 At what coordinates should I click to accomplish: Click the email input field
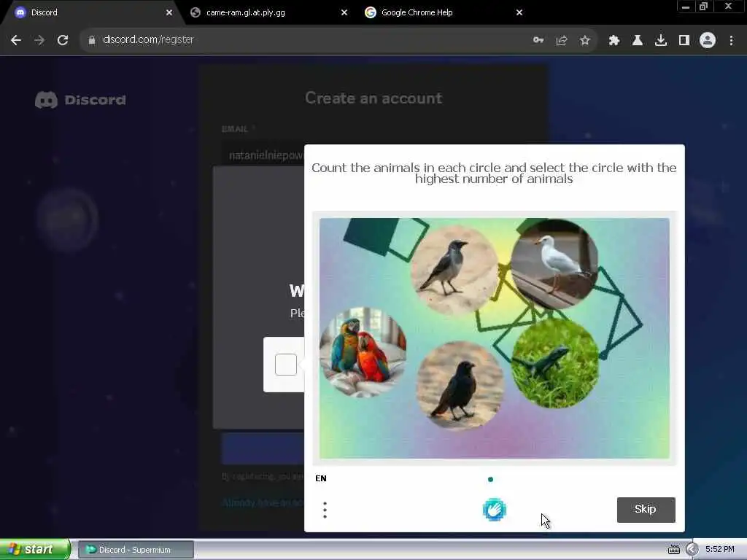[x=263, y=155]
